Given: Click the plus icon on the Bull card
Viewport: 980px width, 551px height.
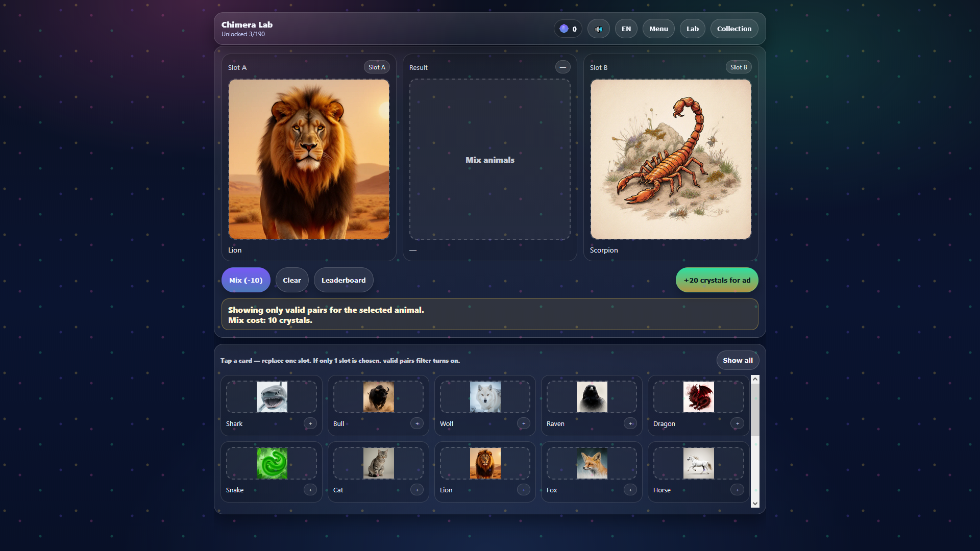Looking at the screenshot, I should point(417,423).
